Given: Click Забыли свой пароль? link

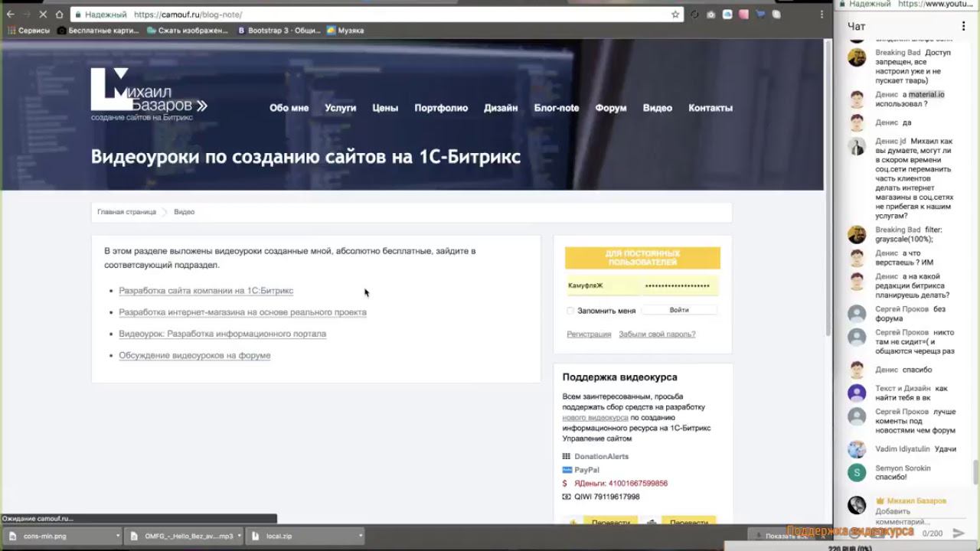Looking at the screenshot, I should tap(657, 334).
